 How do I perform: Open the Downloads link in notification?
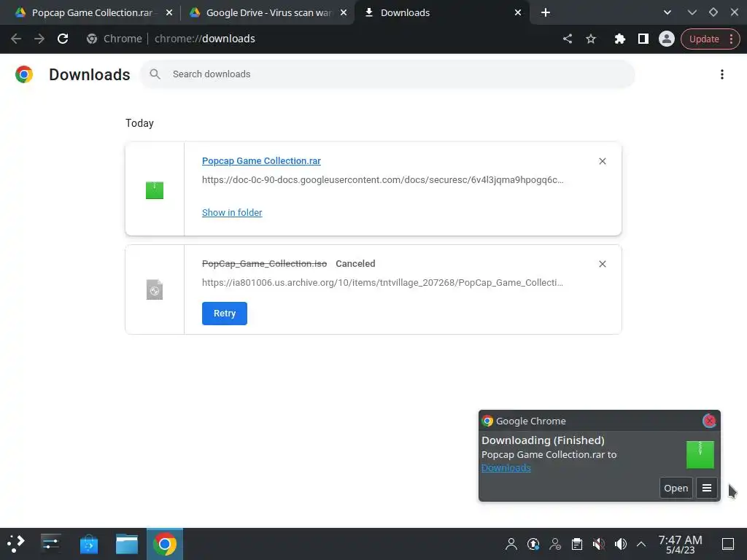506,467
